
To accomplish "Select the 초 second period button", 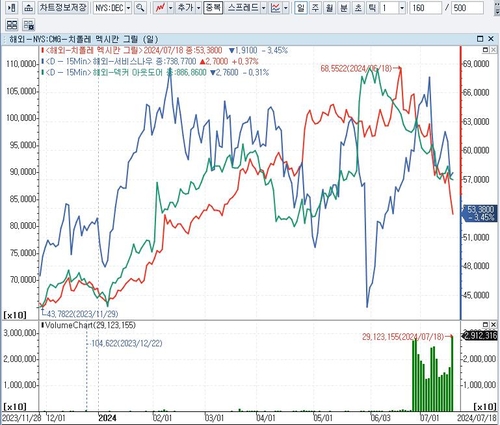I will click(358, 8).
